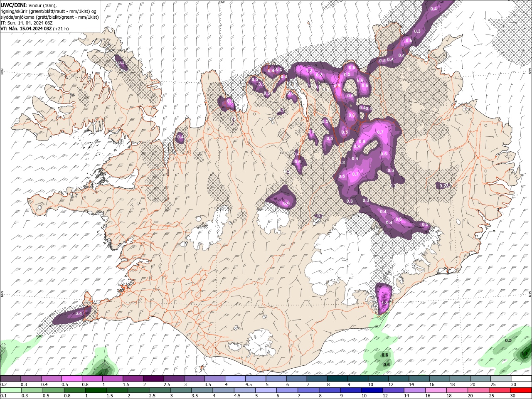Click the '1.2' snowfall value on the map
The height and width of the screenshot is (399, 532).
tap(308, 71)
